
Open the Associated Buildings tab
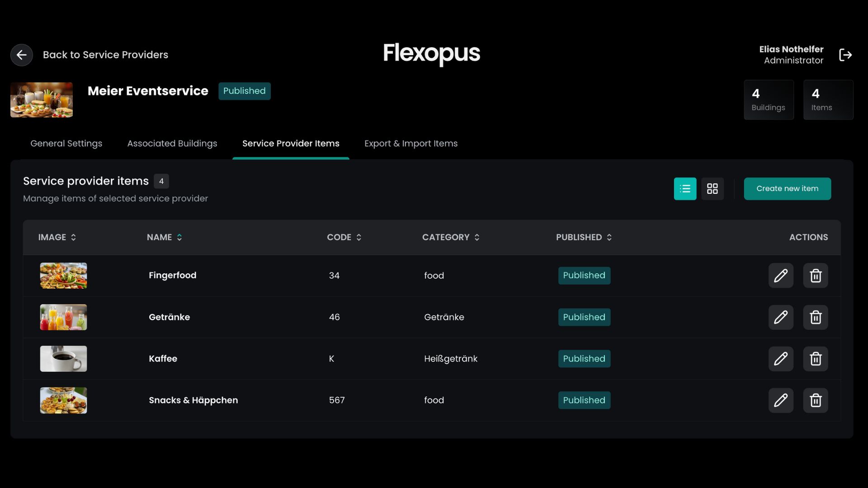coord(172,144)
